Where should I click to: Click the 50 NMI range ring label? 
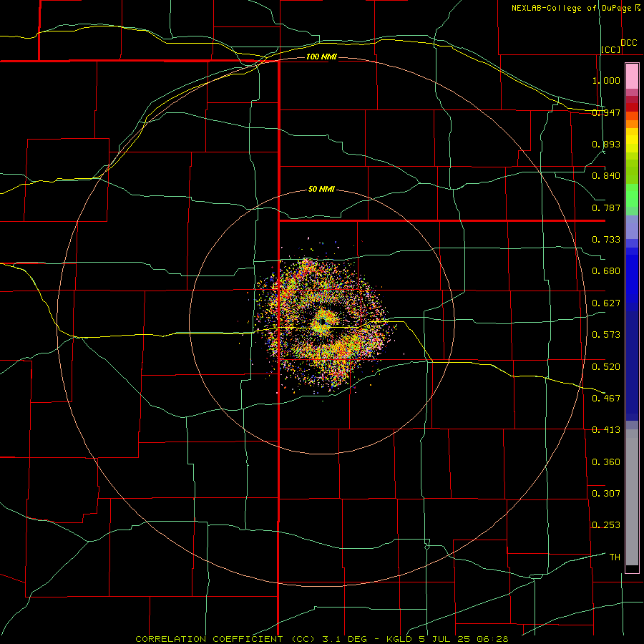click(321, 190)
